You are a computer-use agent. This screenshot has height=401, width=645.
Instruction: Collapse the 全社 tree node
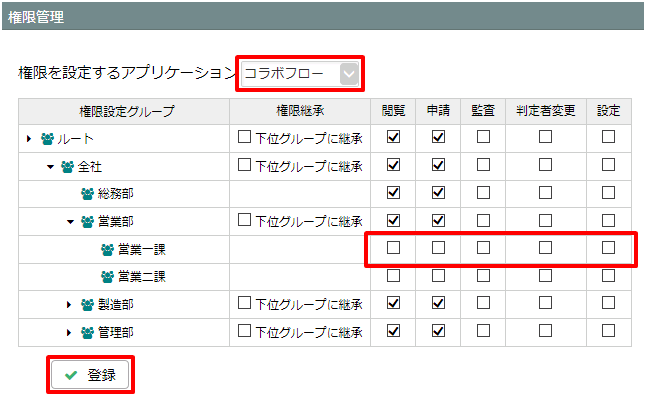tap(50, 167)
